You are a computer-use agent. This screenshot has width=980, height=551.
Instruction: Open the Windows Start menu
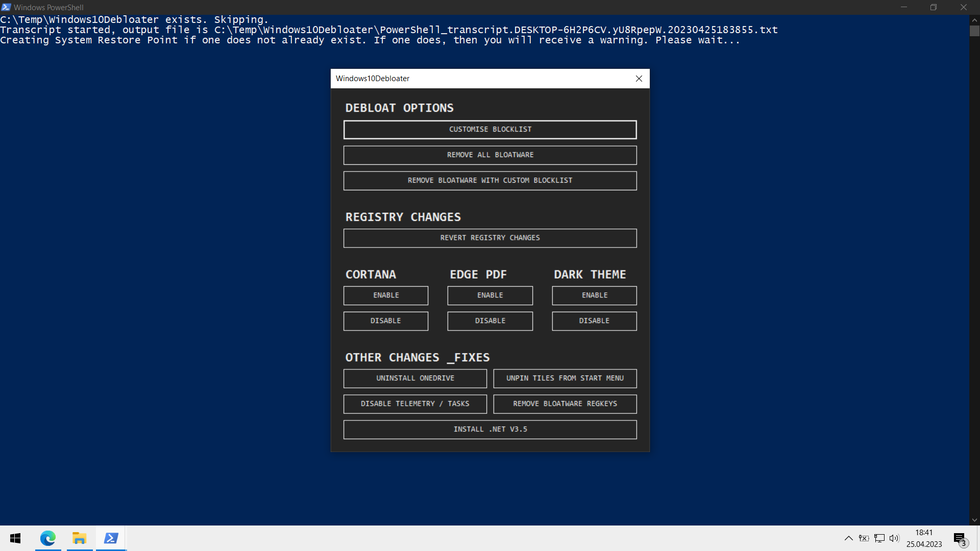tap(15, 538)
